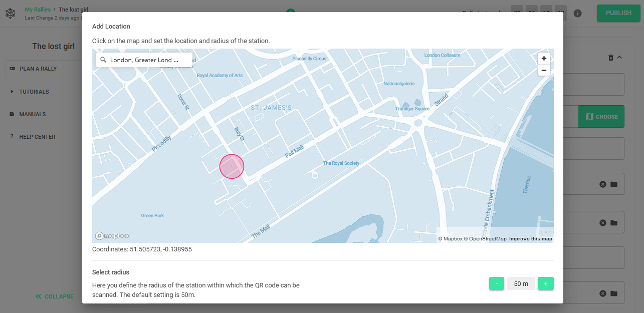
Task: Open MANUALS in the sidebar
Action: coord(33,114)
